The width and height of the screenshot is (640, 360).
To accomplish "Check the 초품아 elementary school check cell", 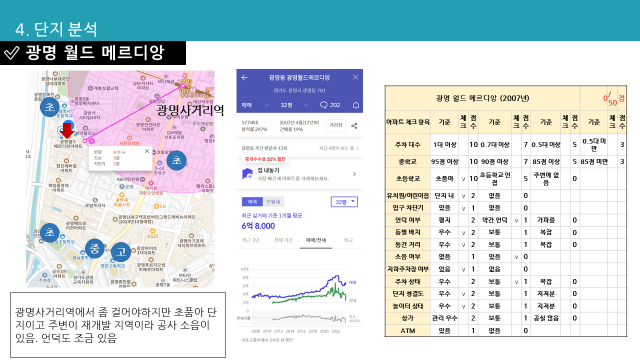I will [463, 179].
